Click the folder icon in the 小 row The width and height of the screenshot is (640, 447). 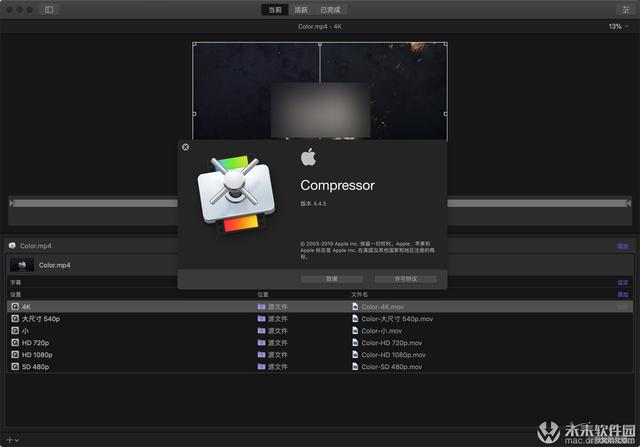(262, 331)
